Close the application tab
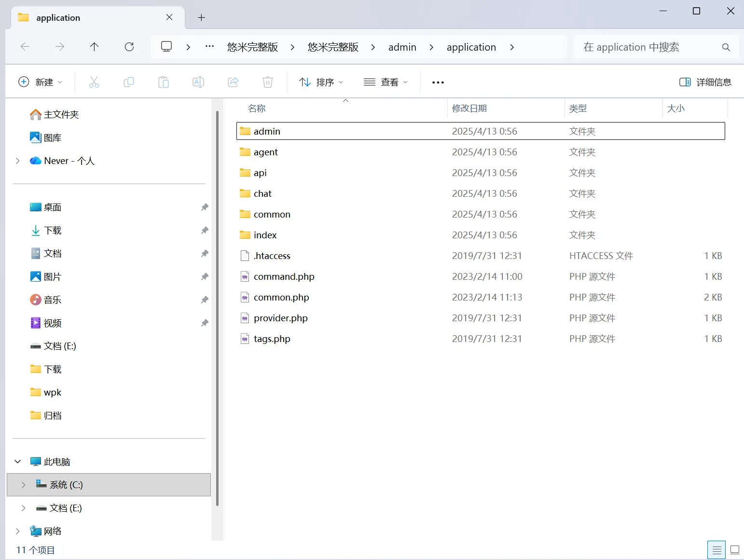Screen dimensions: 744x560 click(169, 17)
